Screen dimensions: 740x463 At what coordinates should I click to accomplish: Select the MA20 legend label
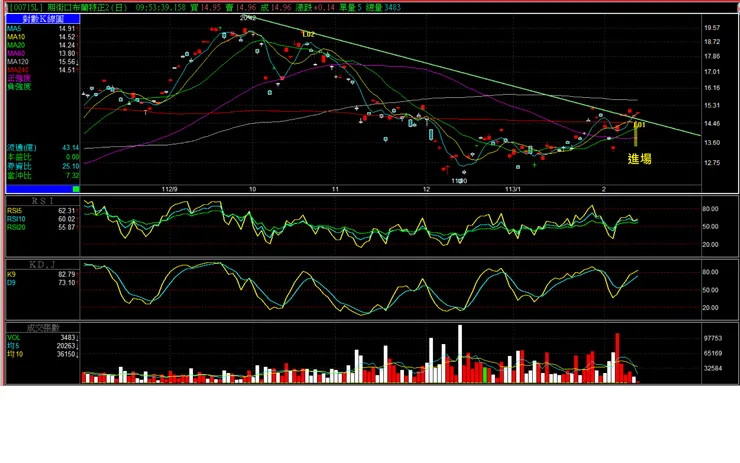point(16,45)
